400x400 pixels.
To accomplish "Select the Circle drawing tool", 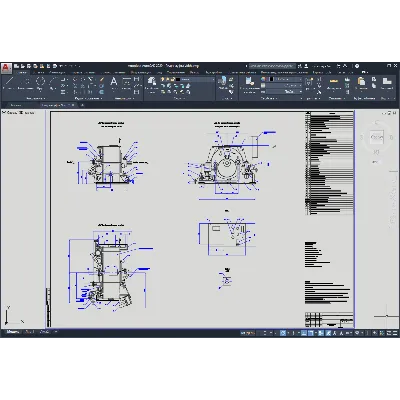I will pos(40,82).
